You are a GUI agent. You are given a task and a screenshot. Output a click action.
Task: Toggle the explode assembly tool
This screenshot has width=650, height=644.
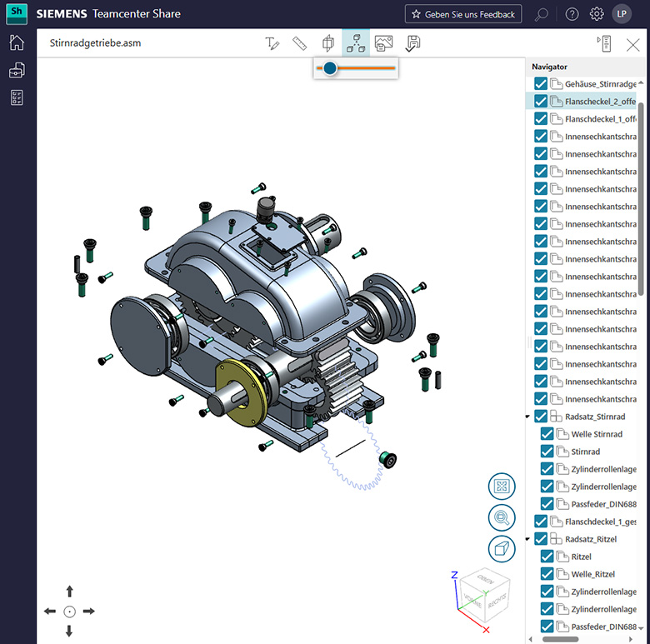coord(356,43)
